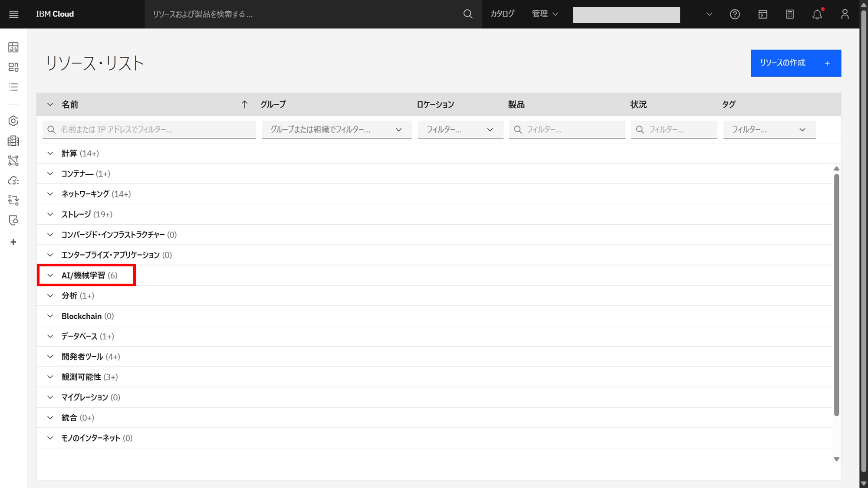
Task: Click the リソースの作成 button
Action: tap(796, 63)
